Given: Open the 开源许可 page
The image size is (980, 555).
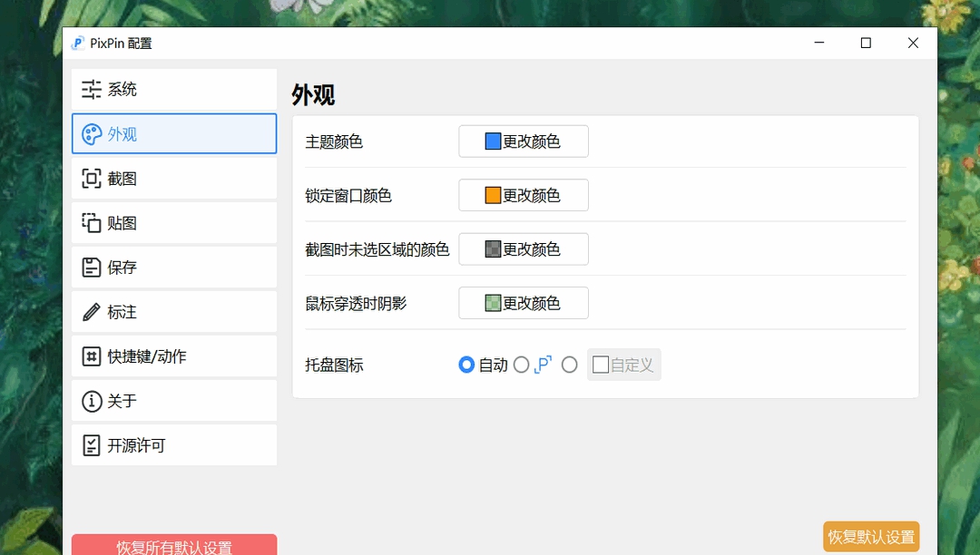Looking at the screenshot, I should [x=174, y=445].
